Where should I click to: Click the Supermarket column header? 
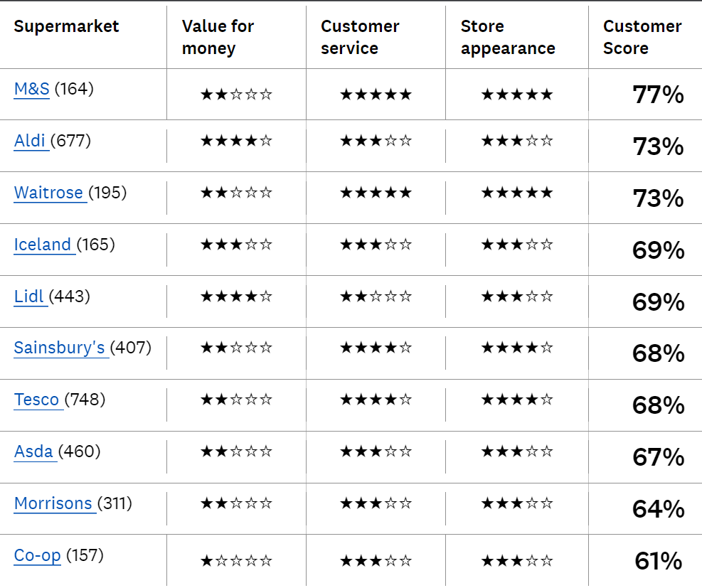click(66, 26)
